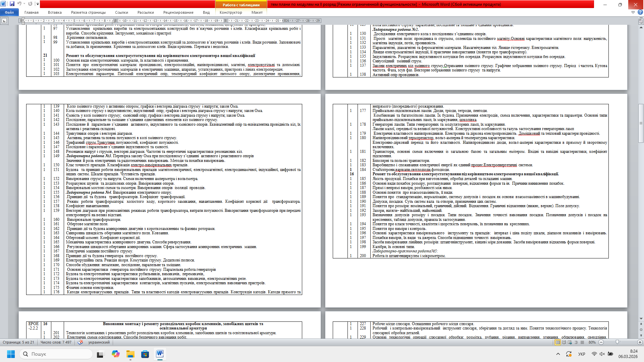Click the Save icon in Quick Access Toolbar
The width and height of the screenshot is (644, 362).
(x=12, y=4)
